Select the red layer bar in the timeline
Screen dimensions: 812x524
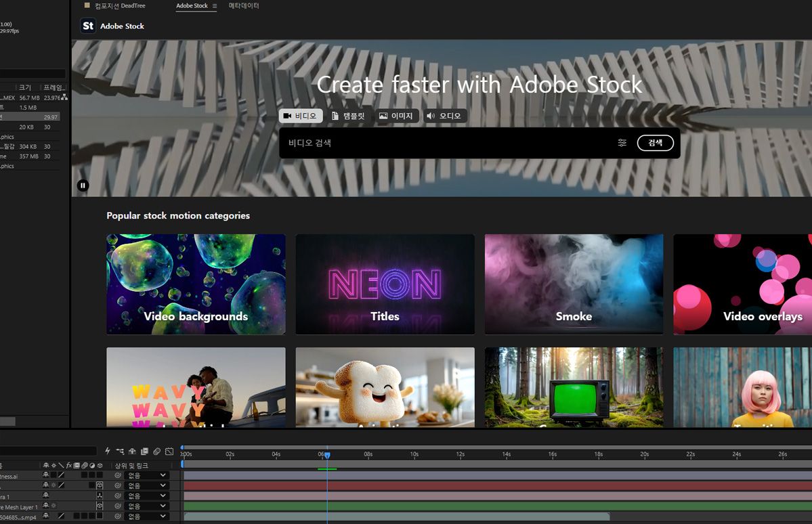(497, 485)
